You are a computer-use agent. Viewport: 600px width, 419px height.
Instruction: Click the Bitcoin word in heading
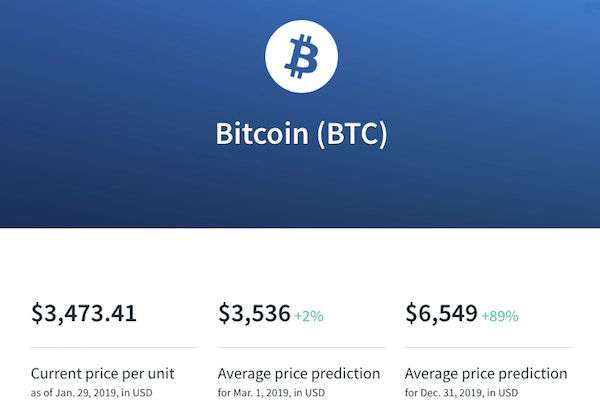pyautogui.click(x=262, y=134)
